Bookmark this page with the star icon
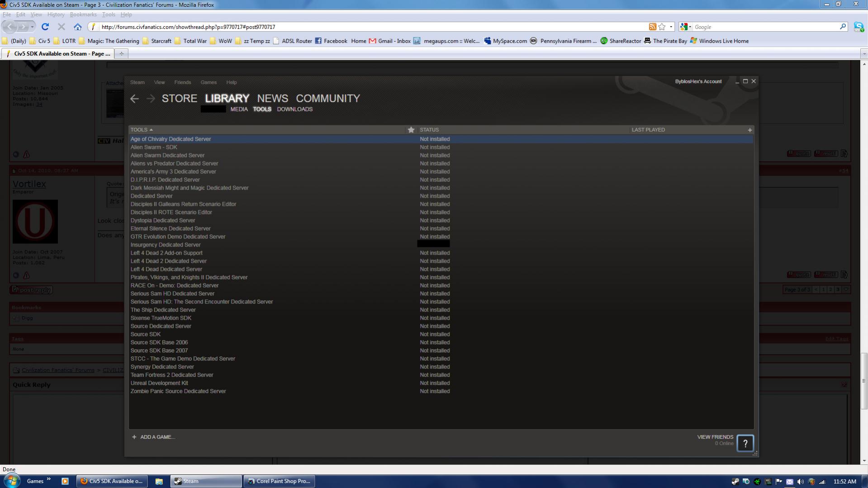This screenshot has height=488, width=868. click(662, 27)
